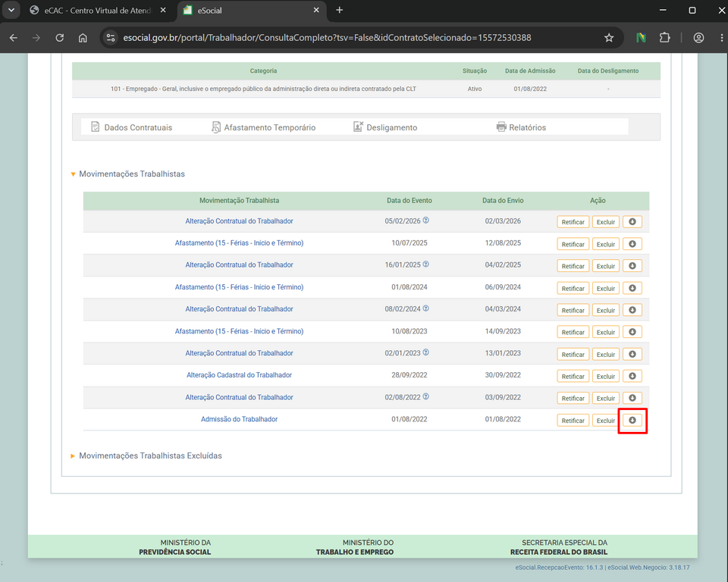Click info icon beside date 02/08/2022
The width and height of the screenshot is (728, 582).
425,396
